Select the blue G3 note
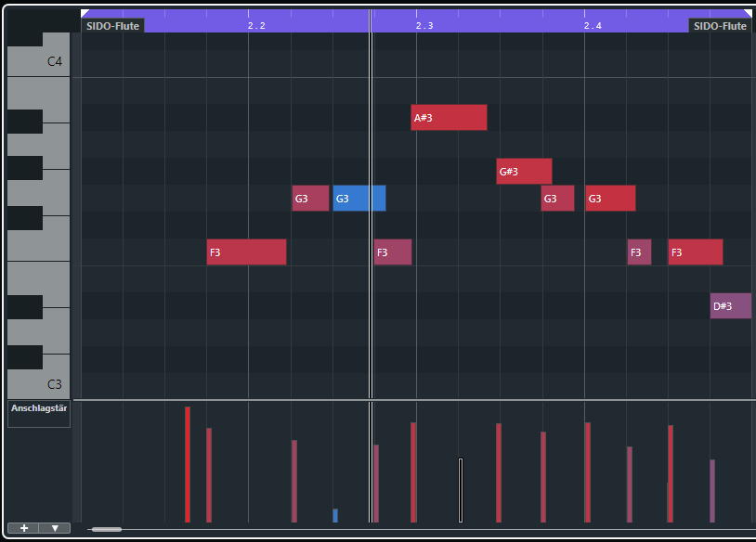The image size is (756, 542). [x=358, y=199]
